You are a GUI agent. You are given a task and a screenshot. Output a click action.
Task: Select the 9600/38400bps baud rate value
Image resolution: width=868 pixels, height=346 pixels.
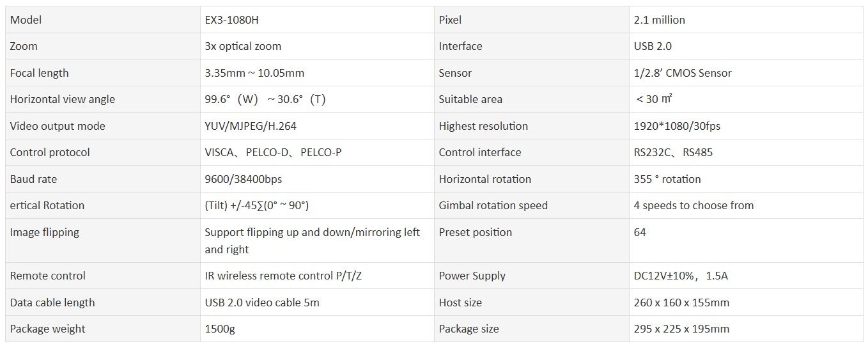coord(244,179)
